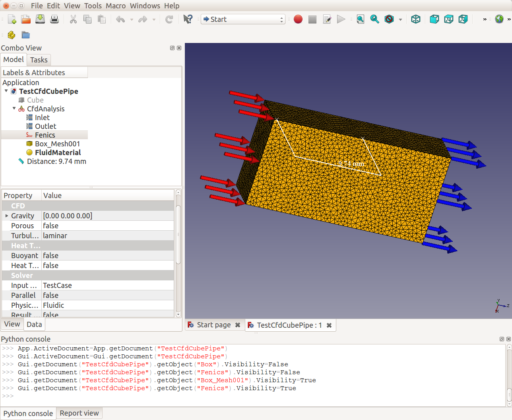
Task: Click the What's This help icon
Action: (x=188, y=19)
